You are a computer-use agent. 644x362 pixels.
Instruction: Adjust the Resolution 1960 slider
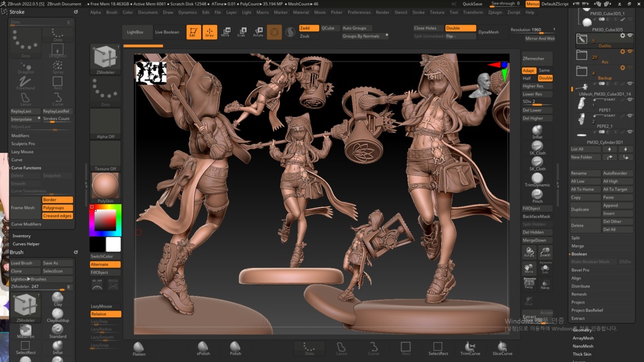(532, 30)
